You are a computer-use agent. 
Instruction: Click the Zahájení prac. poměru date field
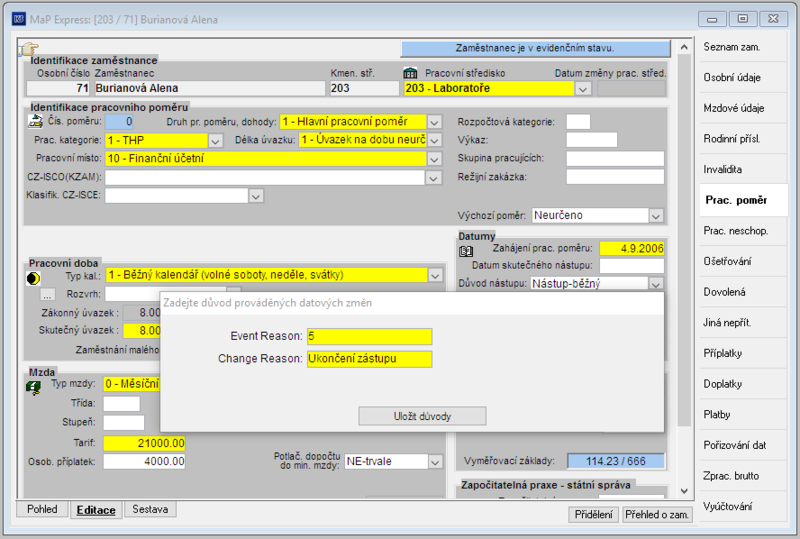tap(632, 249)
